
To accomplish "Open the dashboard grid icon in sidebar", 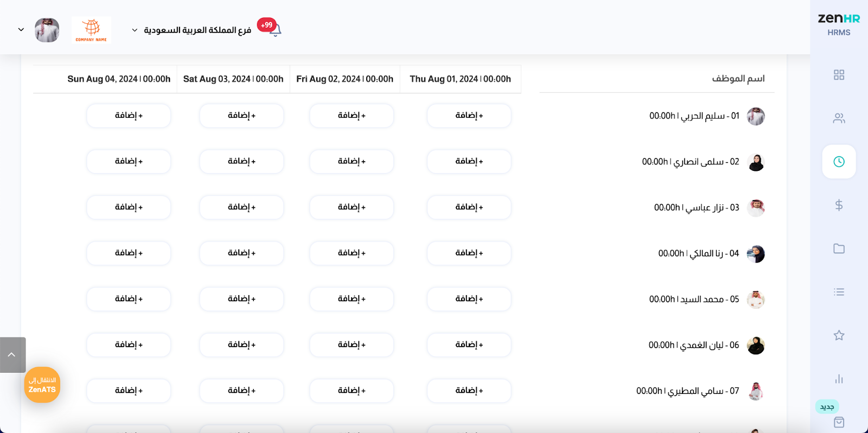I will (x=839, y=75).
